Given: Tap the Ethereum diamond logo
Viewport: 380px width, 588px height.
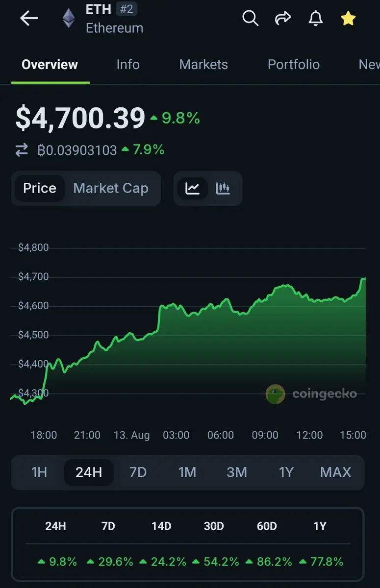Looking at the screenshot, I should tap(69, 19).
